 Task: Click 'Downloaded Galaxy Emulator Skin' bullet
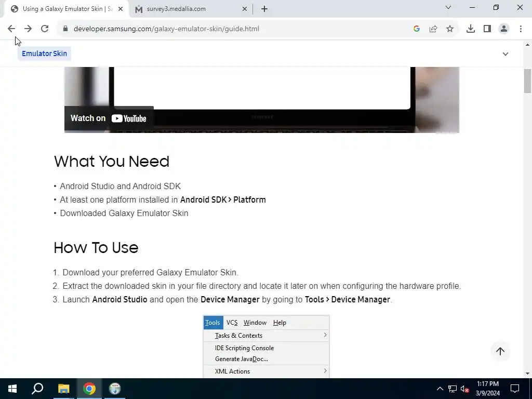(x=124, y=214)
